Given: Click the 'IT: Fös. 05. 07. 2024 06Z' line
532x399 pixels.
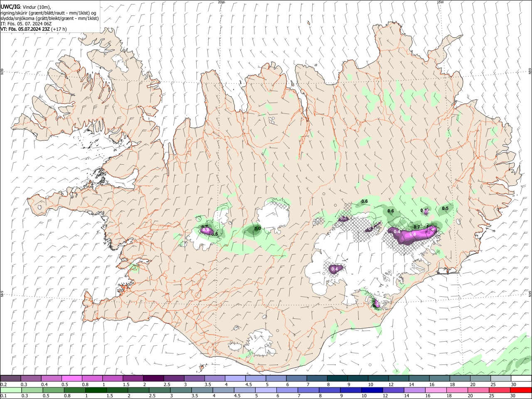Looking at the screenshot, I should tap(26, 24).
